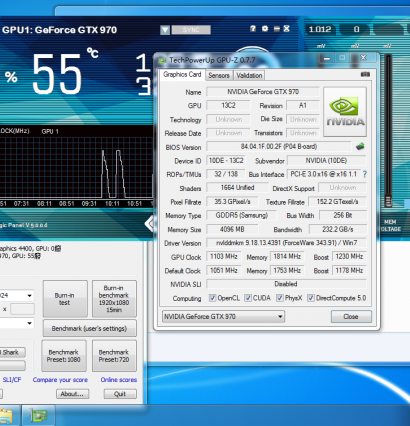
Task: Open the Online scores link
Action: (119, 380)
